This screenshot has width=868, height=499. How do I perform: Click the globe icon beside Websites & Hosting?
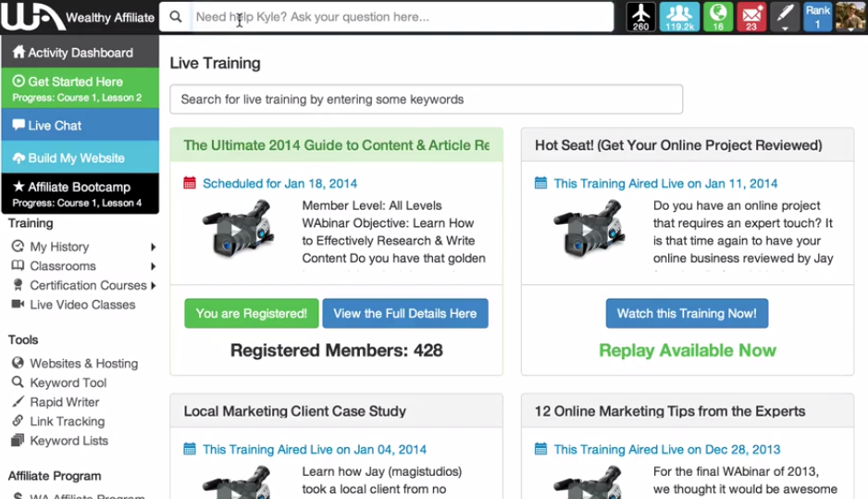[18, 363]
